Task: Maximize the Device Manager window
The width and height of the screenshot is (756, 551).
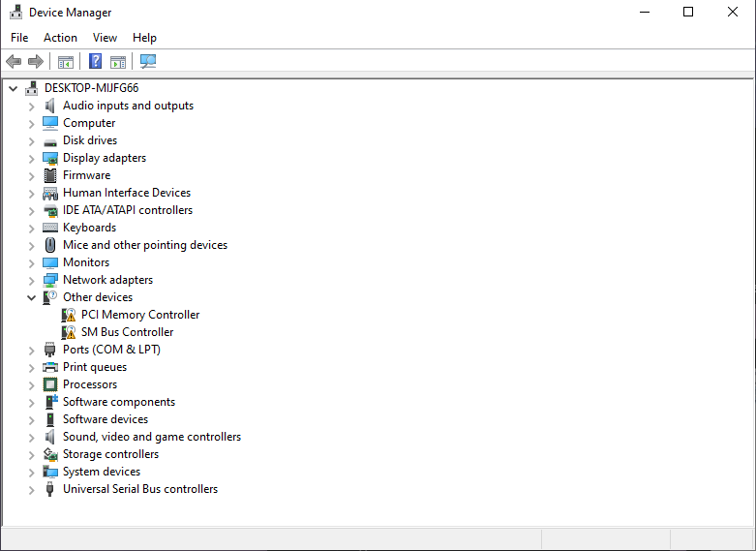Action: (688, 12)
